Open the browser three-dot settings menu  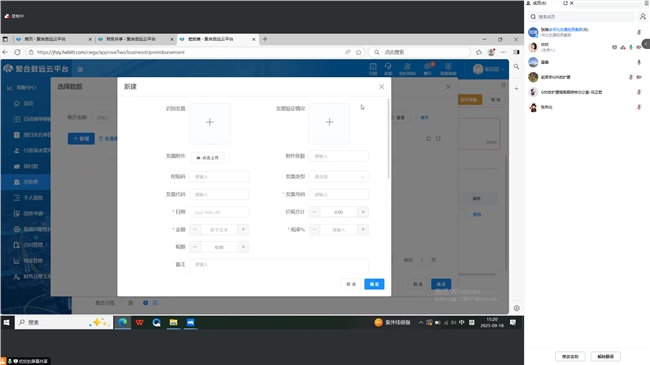click(x=503, y=52)
